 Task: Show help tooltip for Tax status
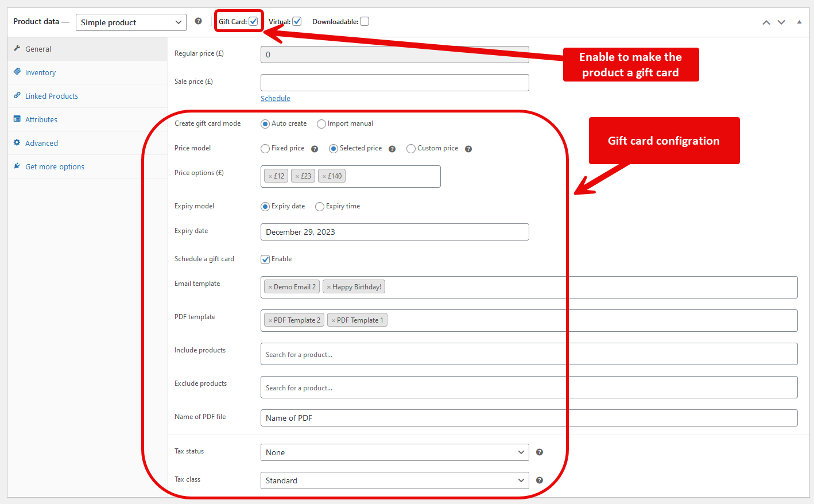pos(540,452)
